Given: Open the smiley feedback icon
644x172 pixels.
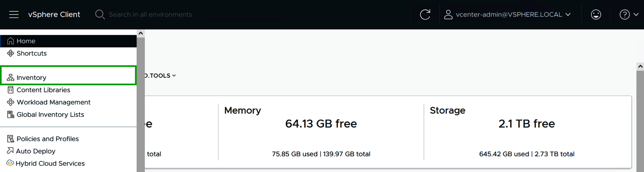Looking at the screenshot, I should click(x=596, y=14).
